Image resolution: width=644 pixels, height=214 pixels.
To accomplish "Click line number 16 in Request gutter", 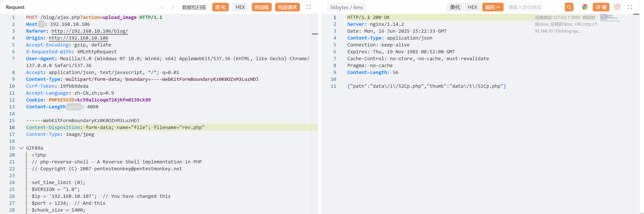I will [x=12, y=127].
